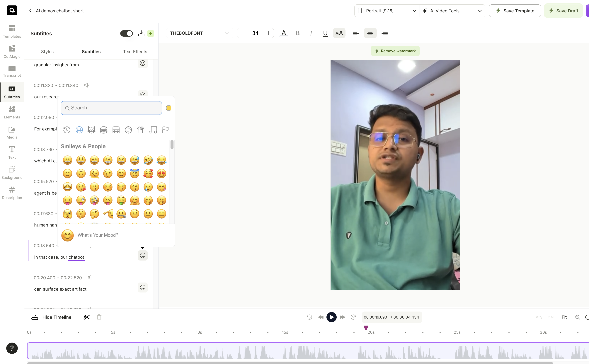Click Hide Timeline button
The height and width of the screenshot is (364, 589).
pos(51,317)
